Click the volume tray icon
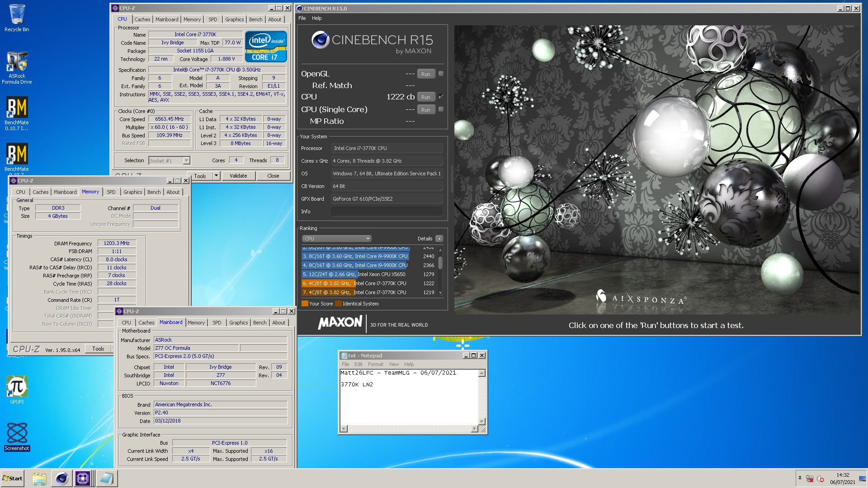This screenshot has height=488, width=868. point(821,479)
